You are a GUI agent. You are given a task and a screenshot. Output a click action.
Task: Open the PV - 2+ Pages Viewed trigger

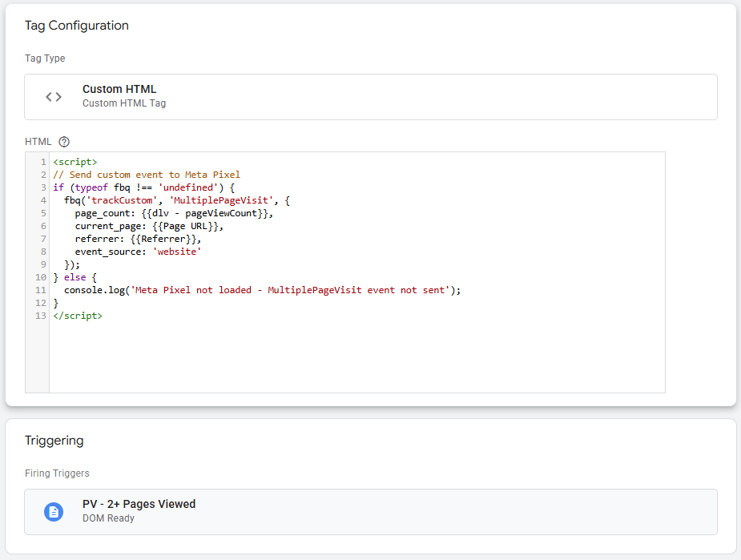point(370,512)
